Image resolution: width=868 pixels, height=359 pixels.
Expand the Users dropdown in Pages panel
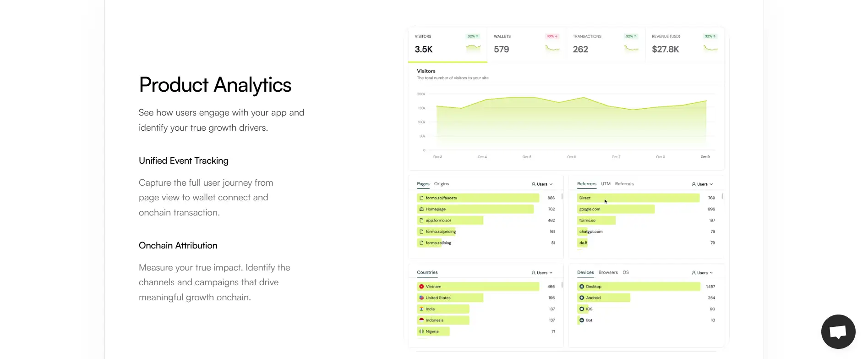(542, 184)
